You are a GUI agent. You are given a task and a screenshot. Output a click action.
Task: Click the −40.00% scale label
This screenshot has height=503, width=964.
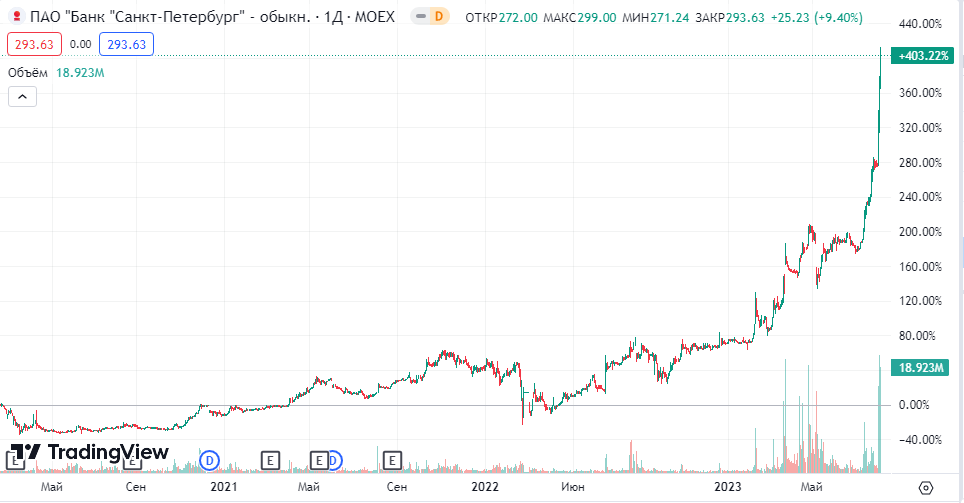pyautogui.click(x=920, y=440)
